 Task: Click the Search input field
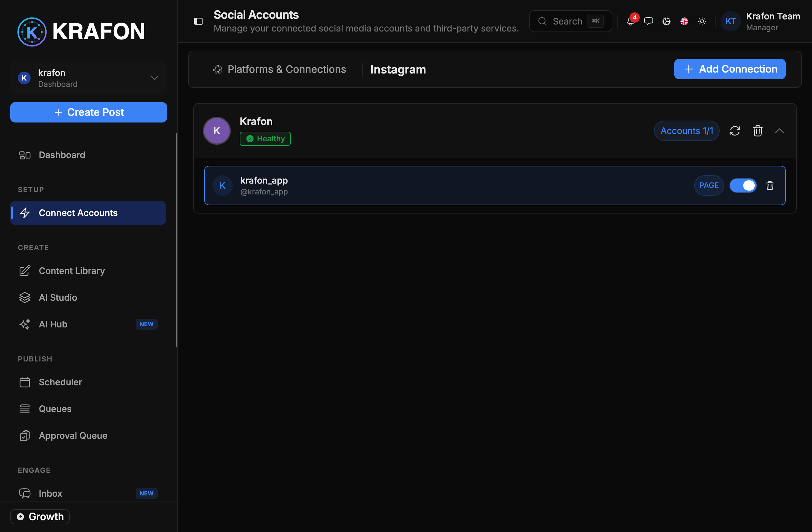click(x=570, y=21)
